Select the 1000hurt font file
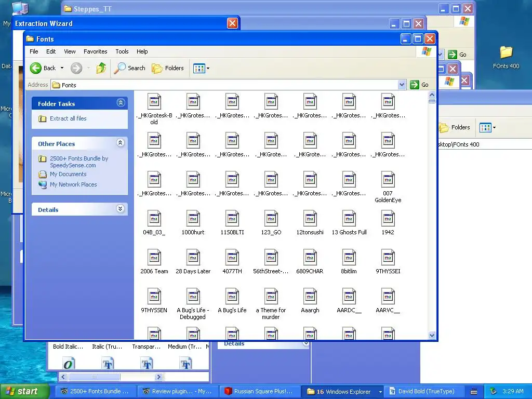This screenshot has width=532, height=399. [x=193, y=222]
